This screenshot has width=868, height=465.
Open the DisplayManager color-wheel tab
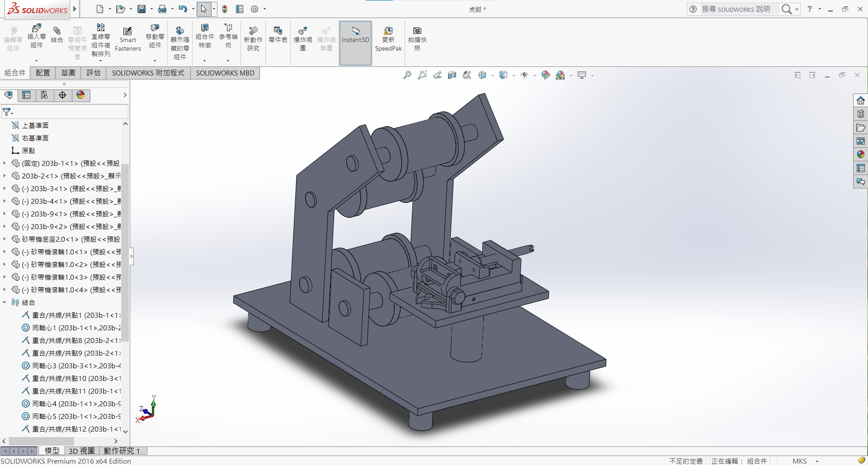80,95
